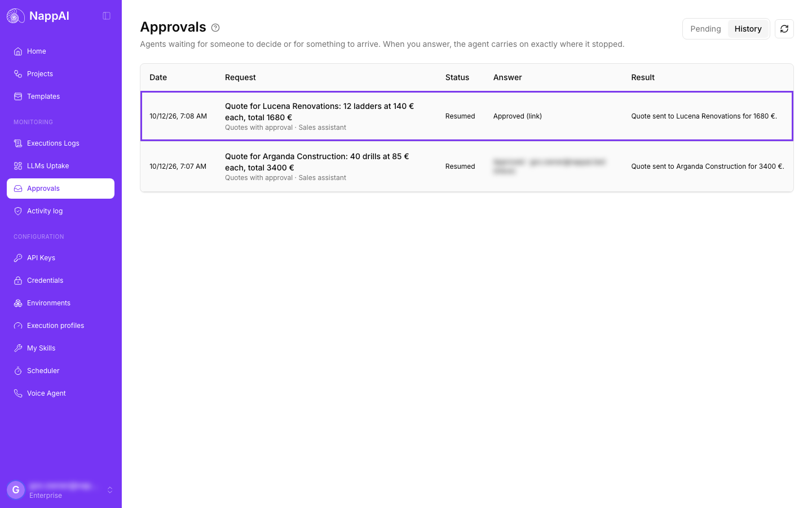Click the Credentials lock icon
Viewport: 812px width, 508px height.
[18, 281]
